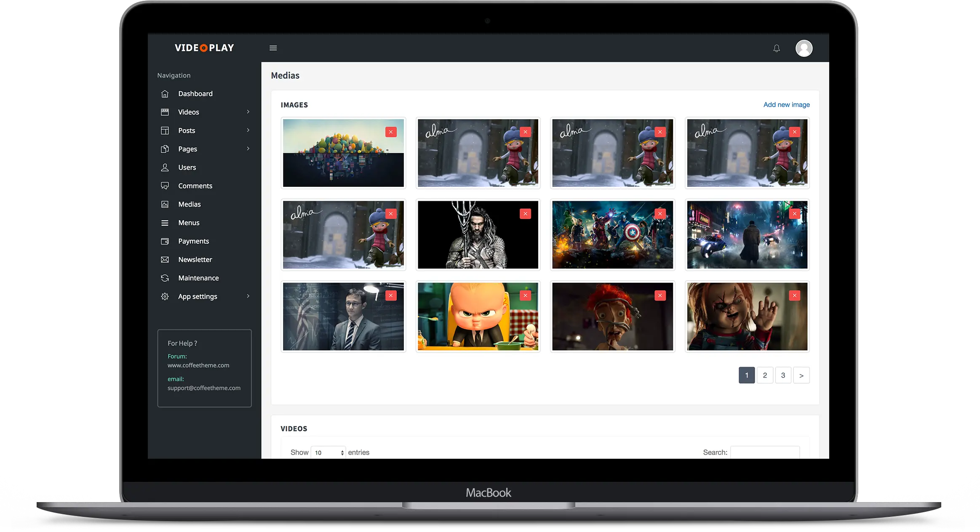Click the Videos sidebar icon
Screen dimensions: 980x532
[165, 112]
